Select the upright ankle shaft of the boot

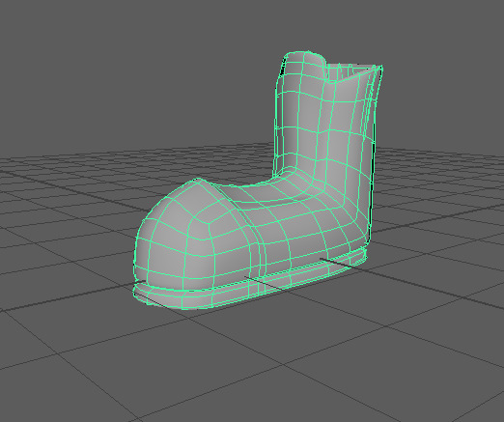(x=326, y=123)
